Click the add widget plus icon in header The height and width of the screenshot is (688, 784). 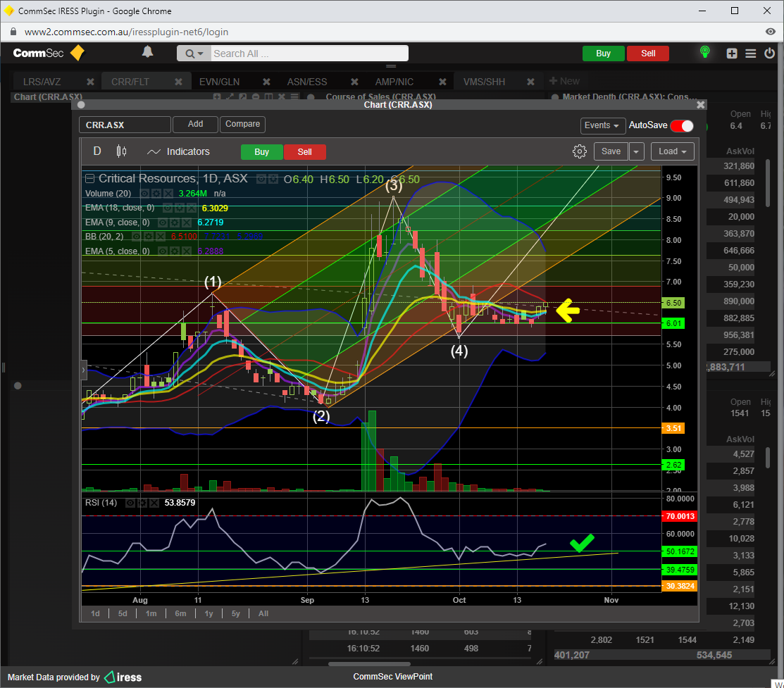[x=732, y=54]
